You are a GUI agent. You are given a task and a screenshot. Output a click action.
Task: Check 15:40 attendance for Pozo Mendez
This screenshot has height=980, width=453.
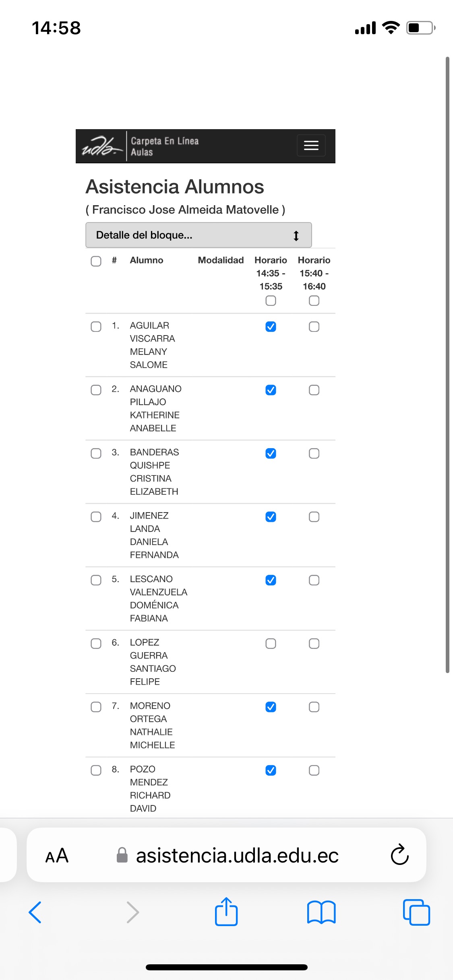tap(314, 770)
